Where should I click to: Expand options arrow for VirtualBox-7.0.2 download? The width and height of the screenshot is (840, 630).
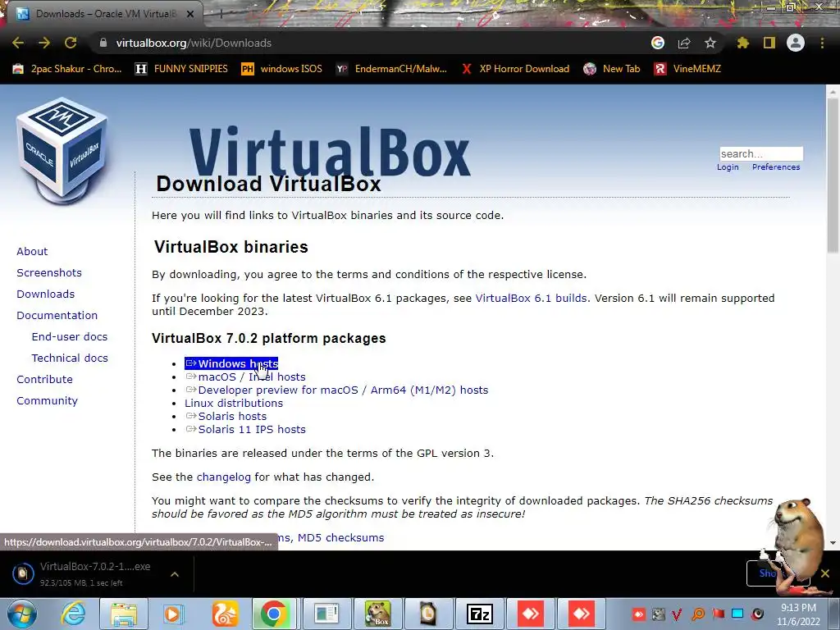point(175,574)
